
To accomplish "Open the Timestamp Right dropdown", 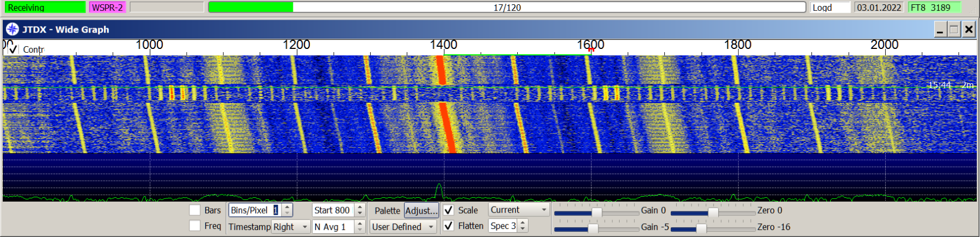I will coord(291,227).
